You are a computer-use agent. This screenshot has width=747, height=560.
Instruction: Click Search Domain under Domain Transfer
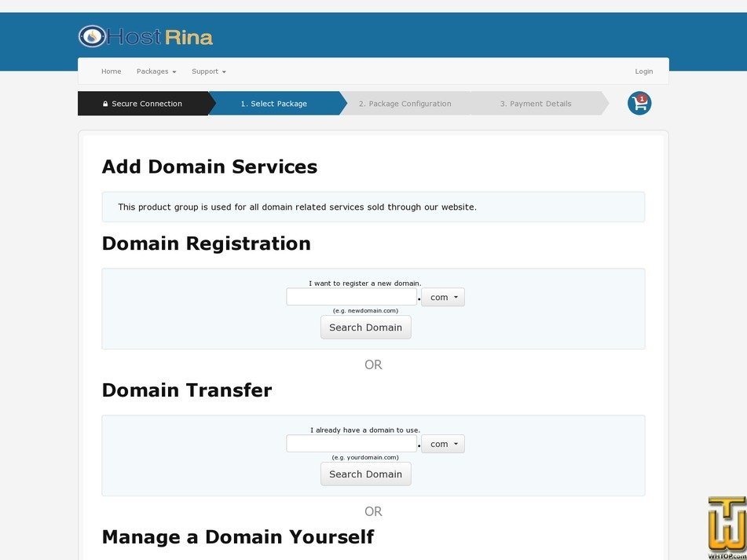(365, 474)
